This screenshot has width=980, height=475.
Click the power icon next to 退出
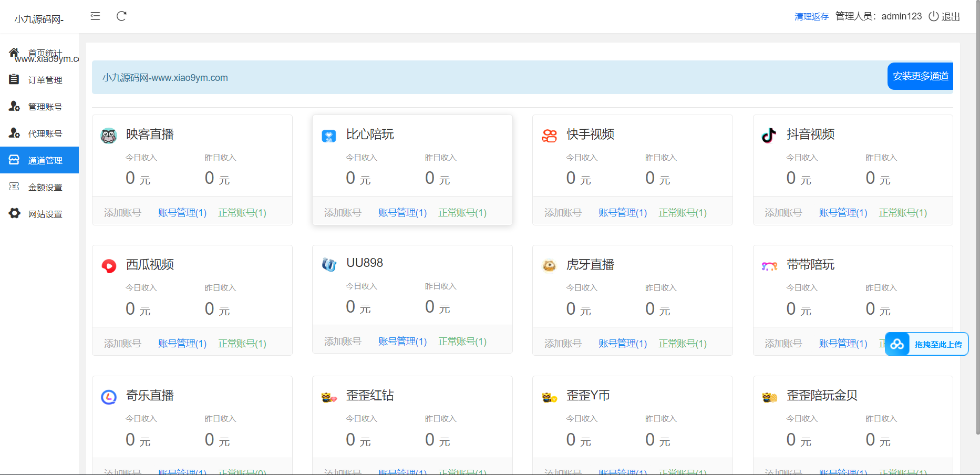tap(933, 16)
